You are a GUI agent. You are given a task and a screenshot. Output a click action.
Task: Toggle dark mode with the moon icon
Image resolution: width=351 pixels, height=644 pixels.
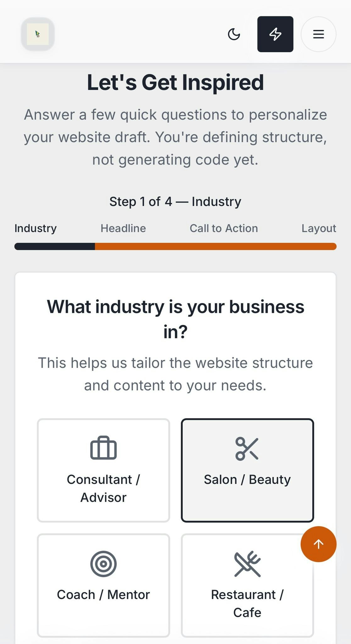coord(234,35)
